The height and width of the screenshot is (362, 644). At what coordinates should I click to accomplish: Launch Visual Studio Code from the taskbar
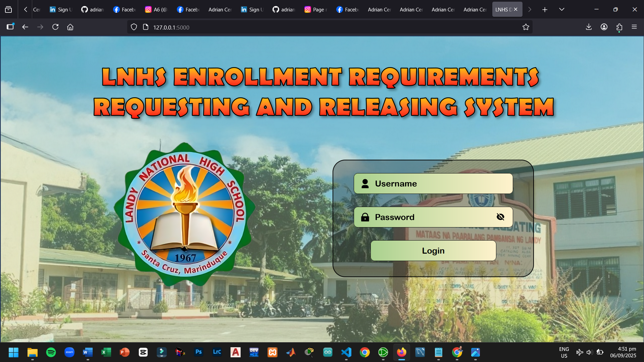pos(346,352)
